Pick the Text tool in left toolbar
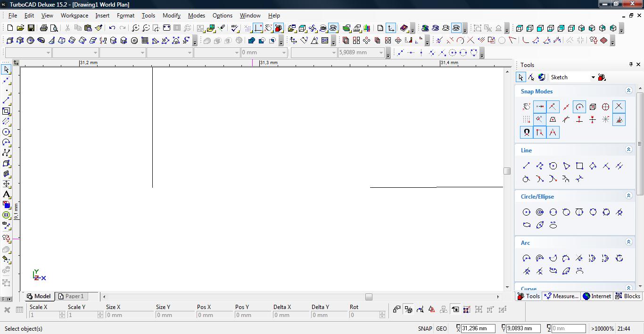 [6, 194]
